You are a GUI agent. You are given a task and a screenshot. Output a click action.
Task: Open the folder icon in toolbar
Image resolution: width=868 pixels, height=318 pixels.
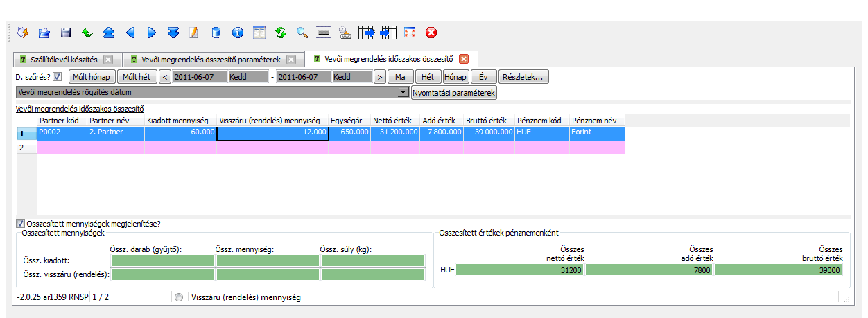point(44,32)
